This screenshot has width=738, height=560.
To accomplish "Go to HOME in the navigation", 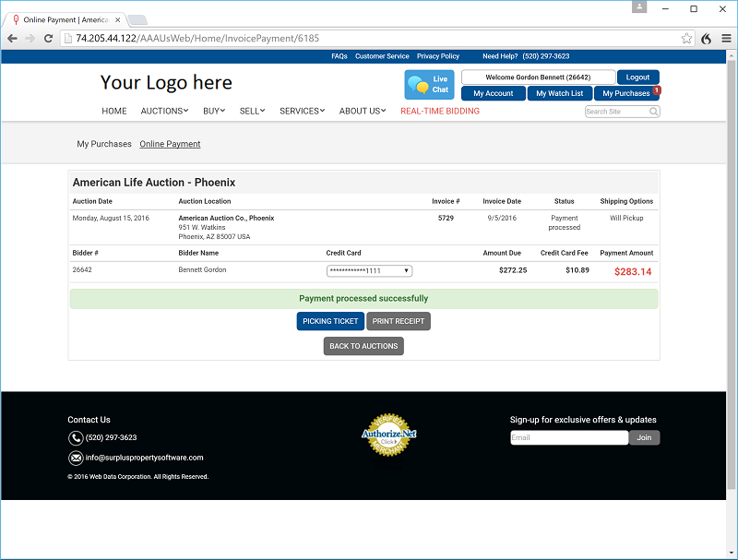I will 114,111.
